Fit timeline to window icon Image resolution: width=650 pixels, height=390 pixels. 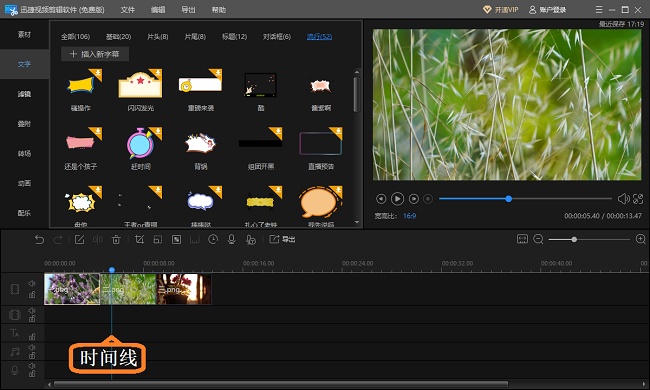click(x=522, y=239)
